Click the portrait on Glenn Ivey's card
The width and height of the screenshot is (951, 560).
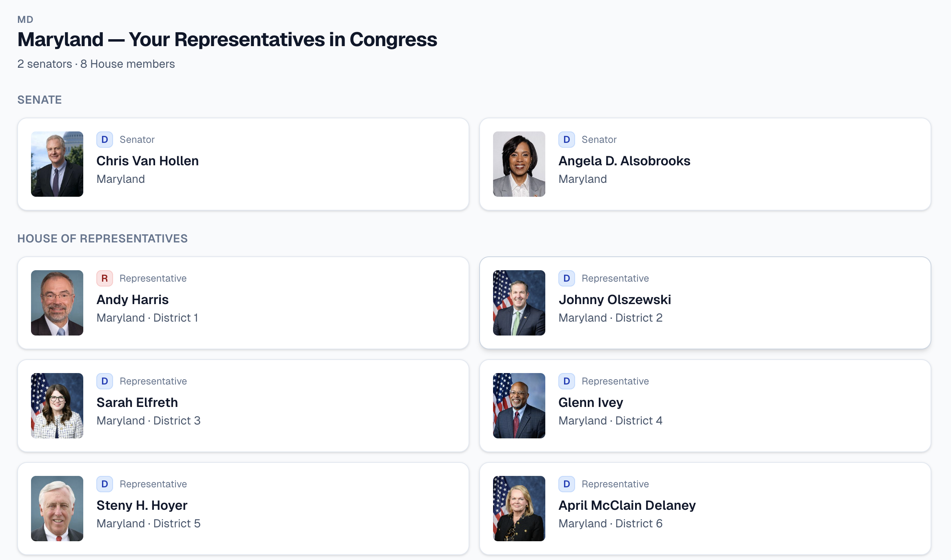click(519, 406)
